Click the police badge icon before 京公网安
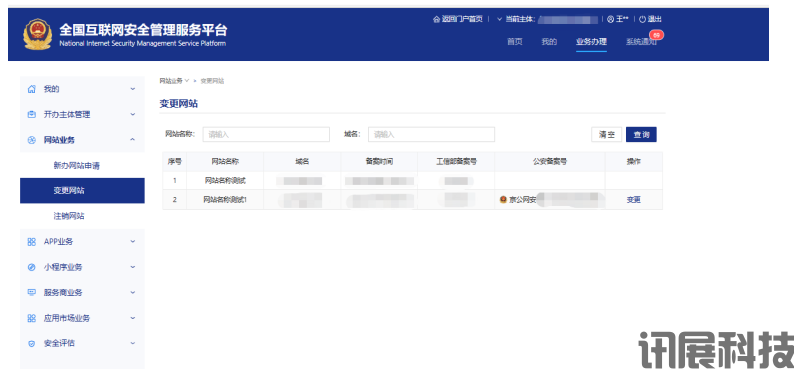Image resolution: width=794 pixels, height=369 pixels. point(503,200)
